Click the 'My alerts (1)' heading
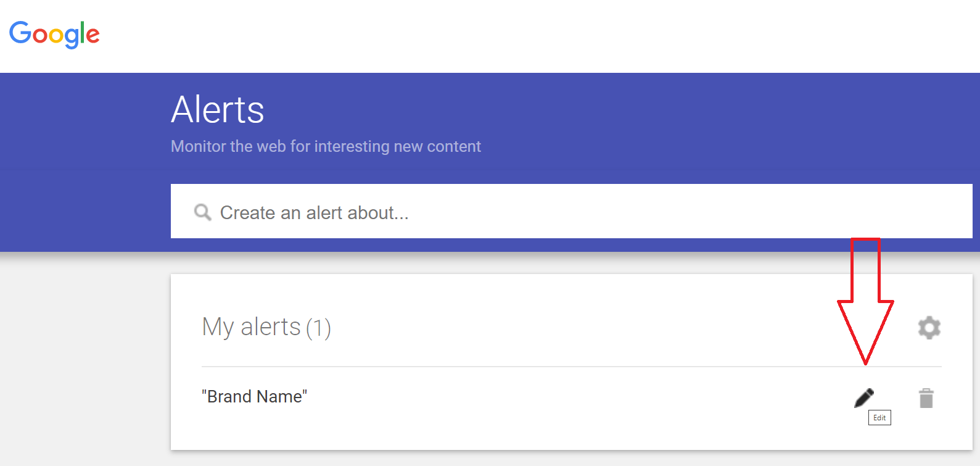The image size is (980, 466). coord(266,327)
